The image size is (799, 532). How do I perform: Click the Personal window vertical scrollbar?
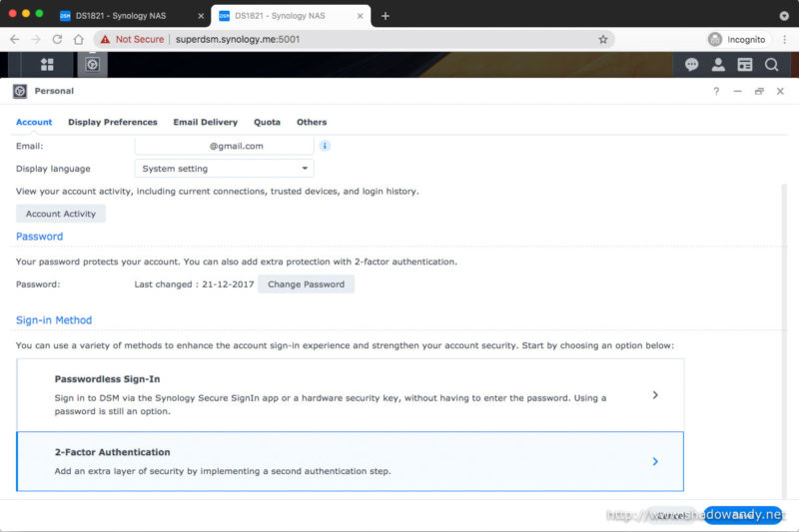pyautogui.click(x=784, y=341)
